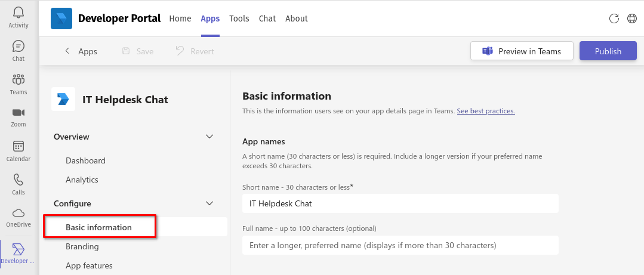
Task: Go back using the Apps chevron
Action: tap(67, 51)
